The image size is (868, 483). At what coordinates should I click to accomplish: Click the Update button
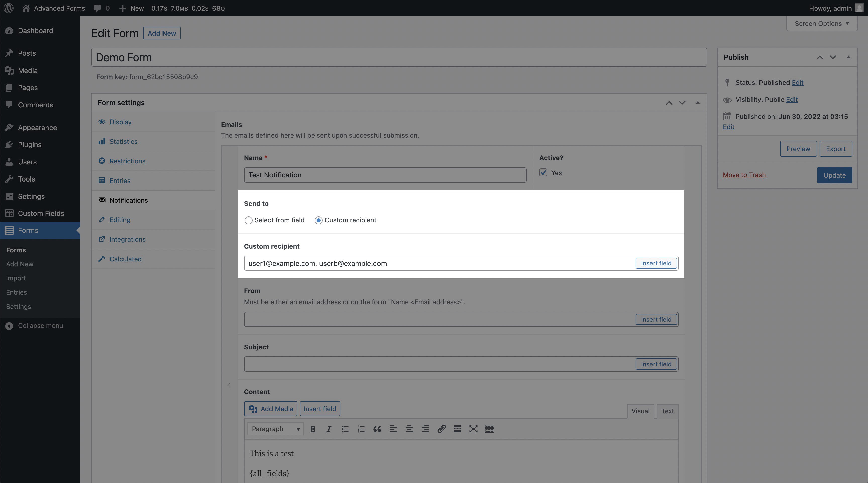tap(834, 175)
